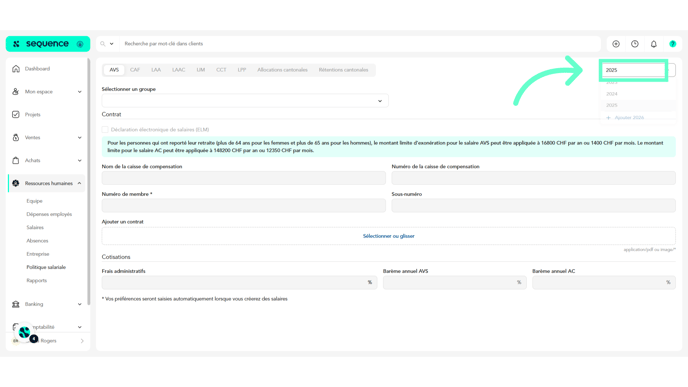Click Ajouter 2026 in year list

629,118
